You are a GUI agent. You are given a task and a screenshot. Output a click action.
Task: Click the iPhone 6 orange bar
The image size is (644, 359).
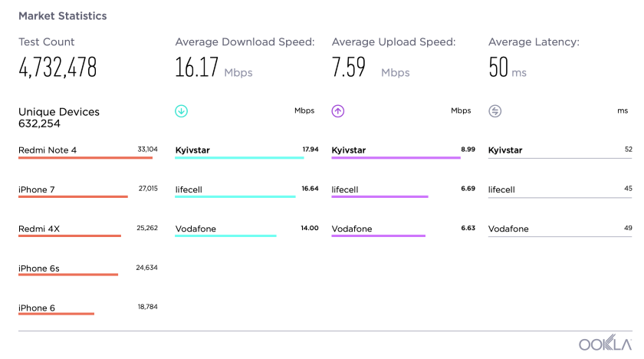pyautogui.click(x=56, y=314)
